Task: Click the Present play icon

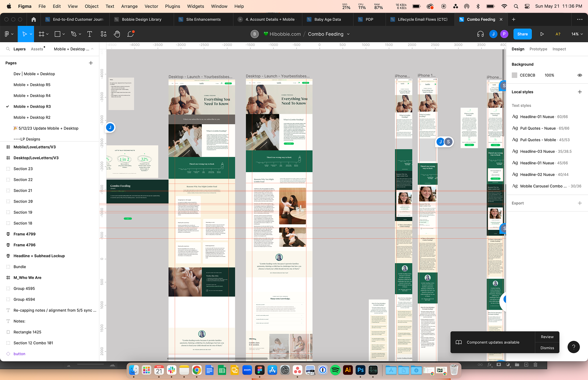Action: [542, 34]
